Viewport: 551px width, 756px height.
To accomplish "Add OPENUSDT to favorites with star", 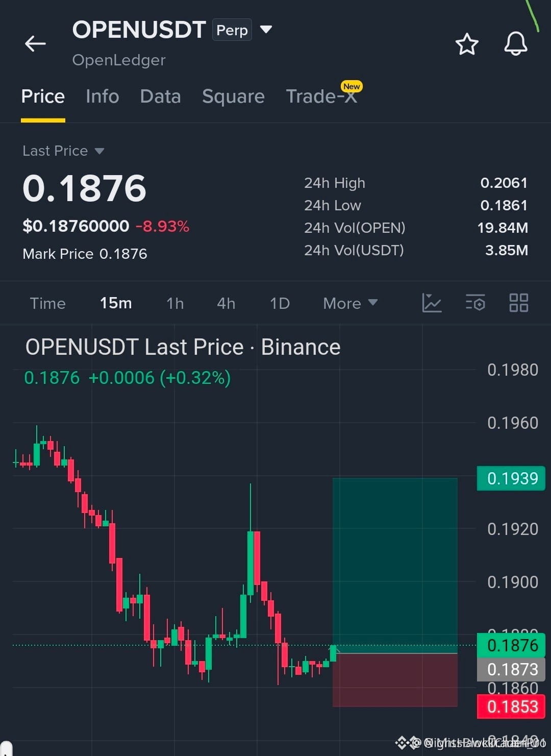I will [x=467, y=44].
